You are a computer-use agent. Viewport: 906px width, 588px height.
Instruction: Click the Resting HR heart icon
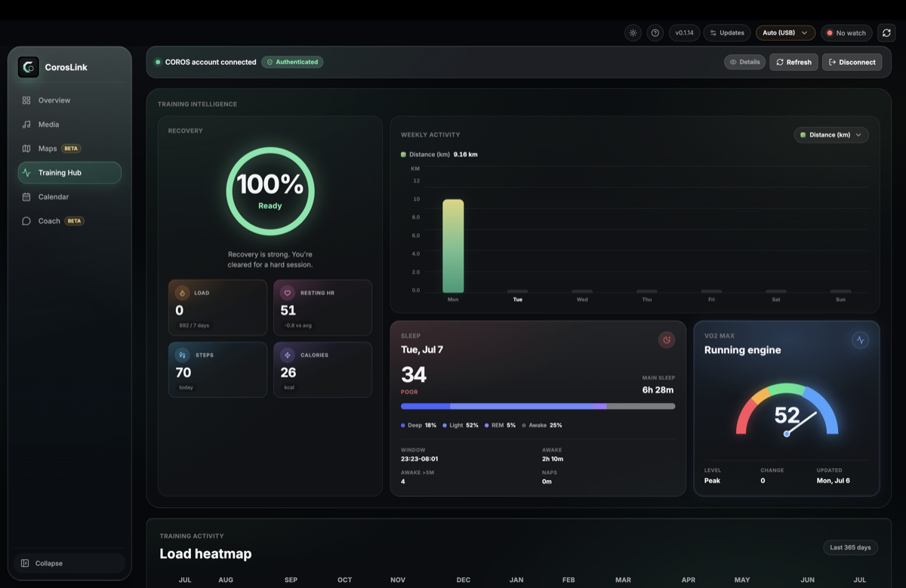click(x=287, y=293)
